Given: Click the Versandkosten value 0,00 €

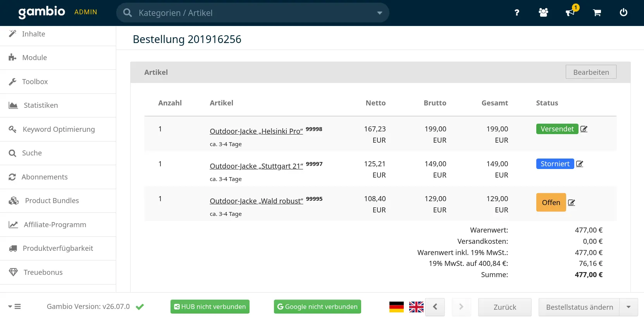Looking at the screenshot, I should pyautogui.click(x=592, y=241).
